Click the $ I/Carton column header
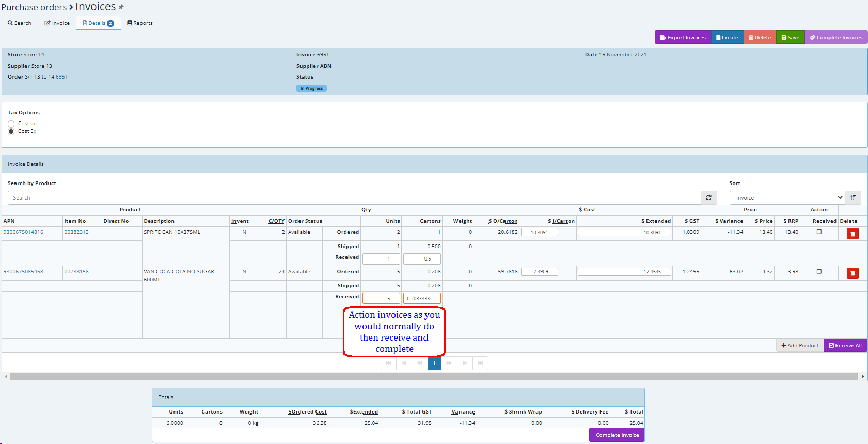 pyautogui.click(x=561, y=221)
